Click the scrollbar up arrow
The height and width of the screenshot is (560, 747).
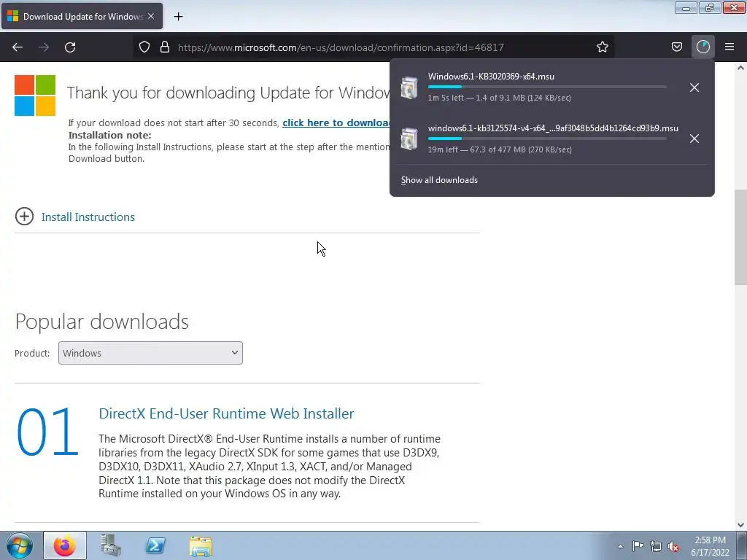(x=740, y=68)
